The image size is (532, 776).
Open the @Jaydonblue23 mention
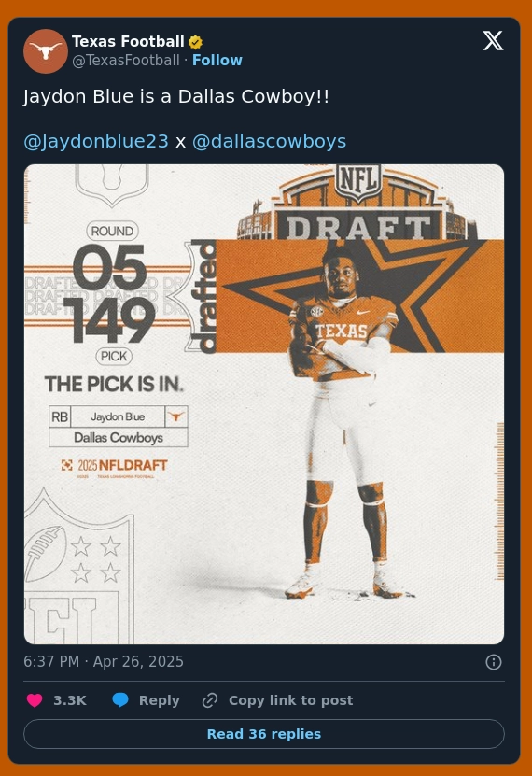tap(96, 141)
